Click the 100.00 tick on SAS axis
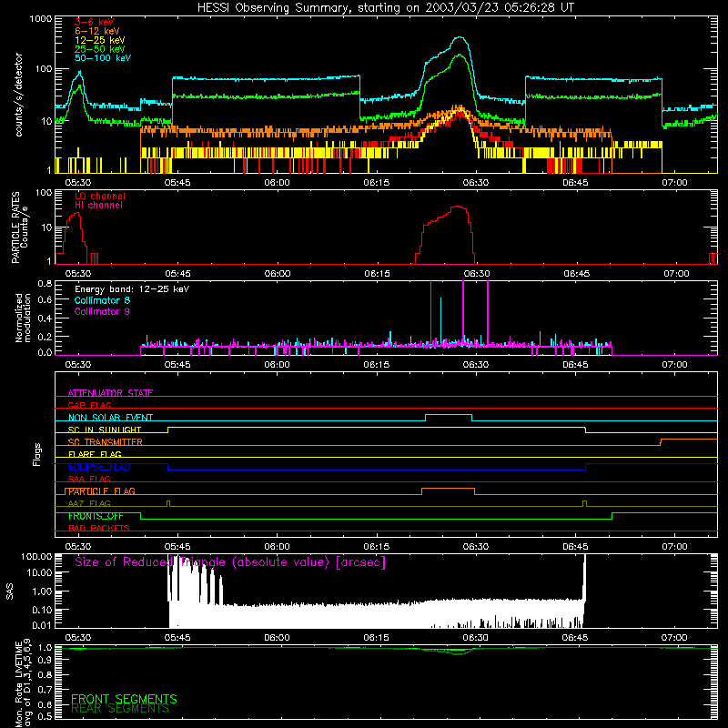The width and height of the screenshot is (728, 728). [36, 556]
